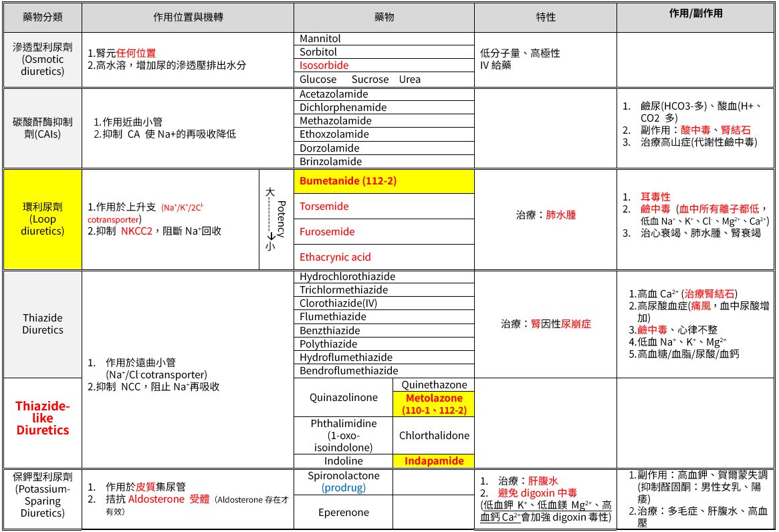Select the highlighted Metolazone cell
The height and width of the screenshot is (532, 779).
tap(434, 404)
